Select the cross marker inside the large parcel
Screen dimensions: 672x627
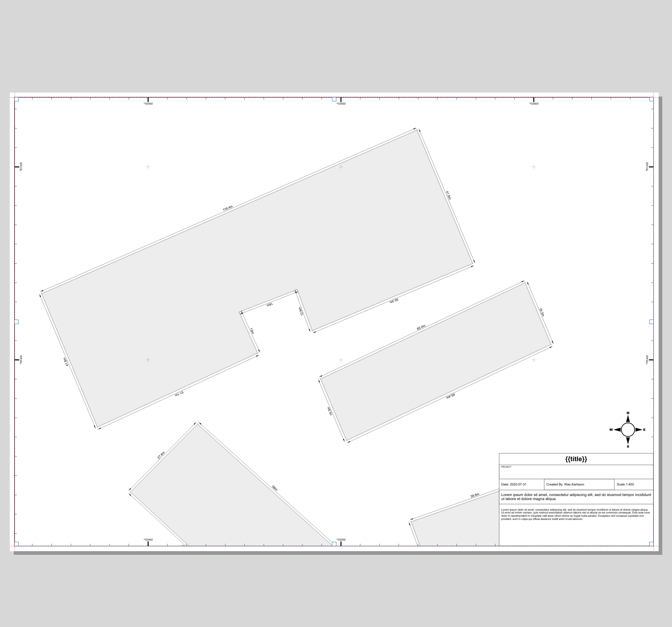(148, 359)
